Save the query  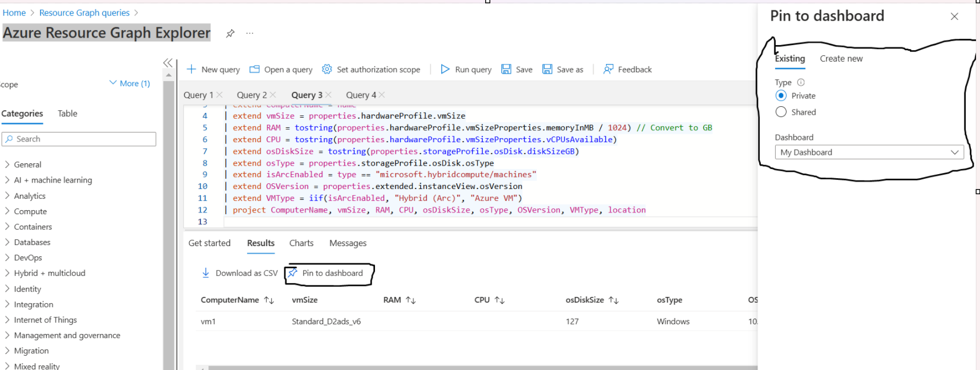point(517,70)
